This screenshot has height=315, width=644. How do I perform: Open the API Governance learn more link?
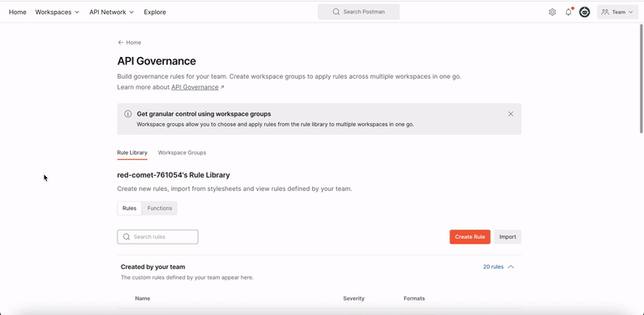[x=195, y=87]
